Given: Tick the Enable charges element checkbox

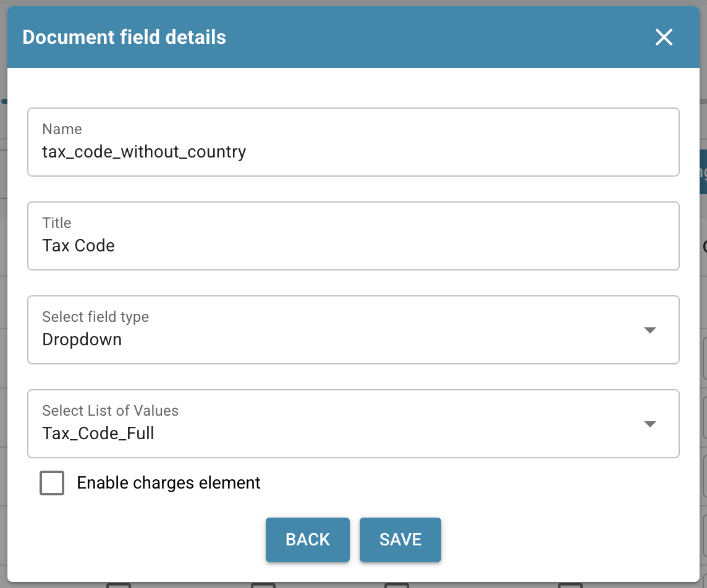Looking at the screenshot, I should pos(52,483).
